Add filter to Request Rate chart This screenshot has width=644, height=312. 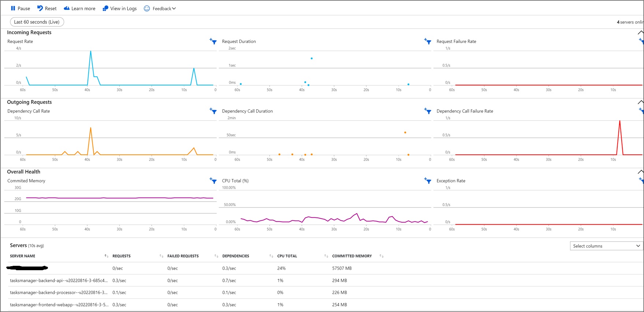213,41
